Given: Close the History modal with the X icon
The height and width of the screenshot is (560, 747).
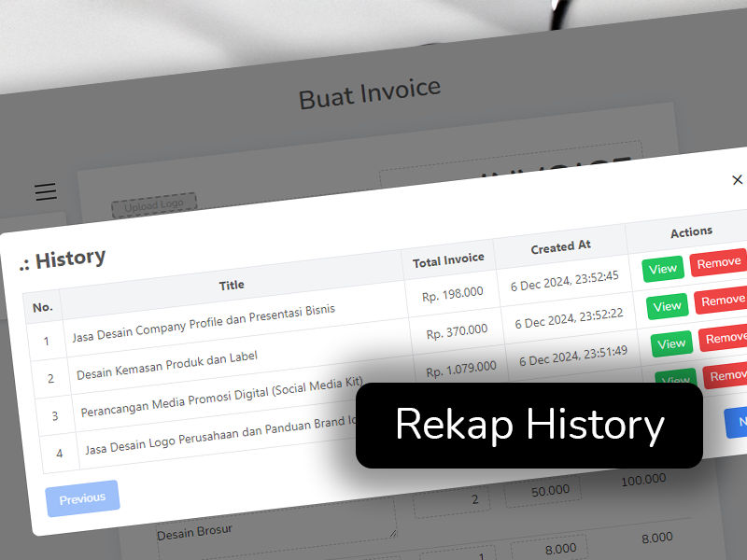Looking at the screenshot, I should (737, 179).
